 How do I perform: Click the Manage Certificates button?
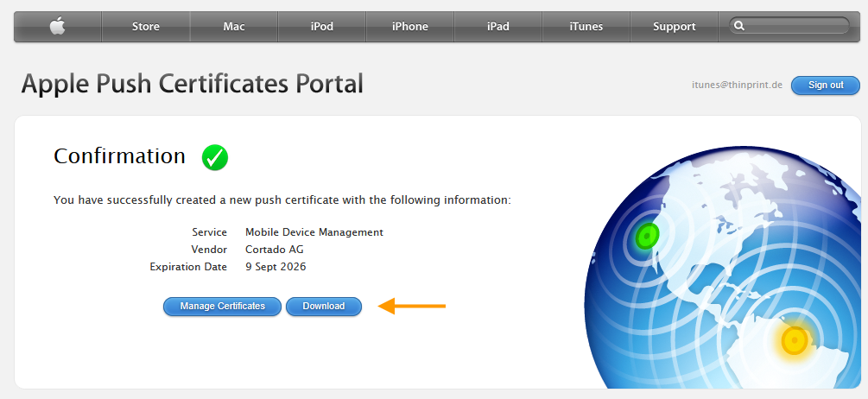coord(223,306)
